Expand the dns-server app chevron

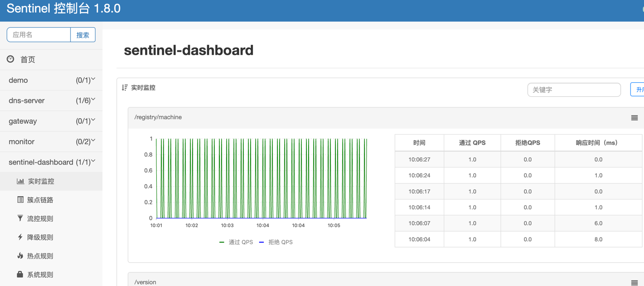(93, 100)
